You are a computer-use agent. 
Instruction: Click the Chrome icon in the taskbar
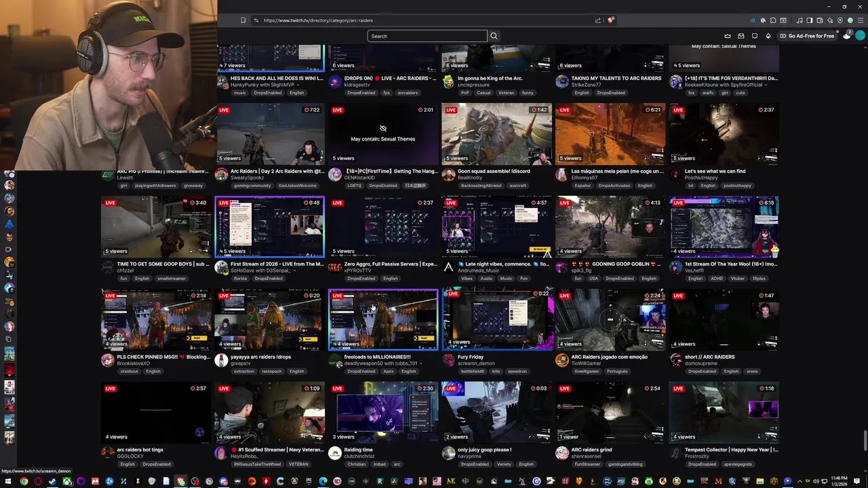point(24,481)
